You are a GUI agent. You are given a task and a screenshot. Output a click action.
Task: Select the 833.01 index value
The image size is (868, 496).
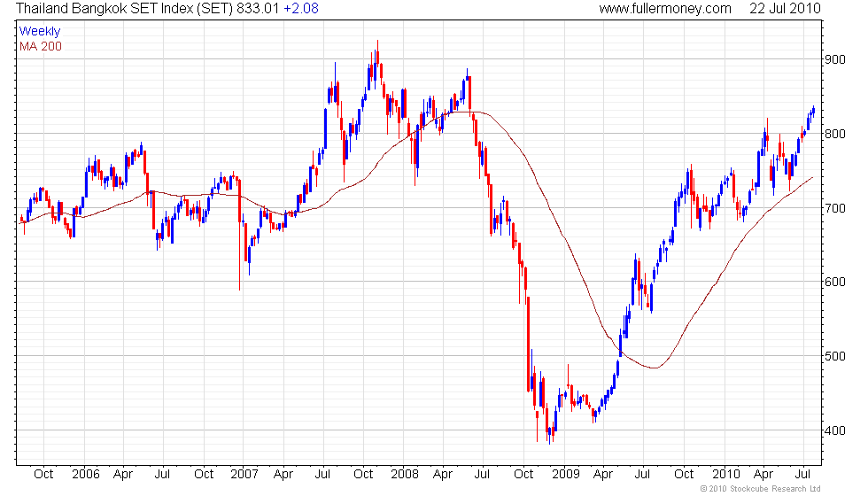tap(258, 8)
